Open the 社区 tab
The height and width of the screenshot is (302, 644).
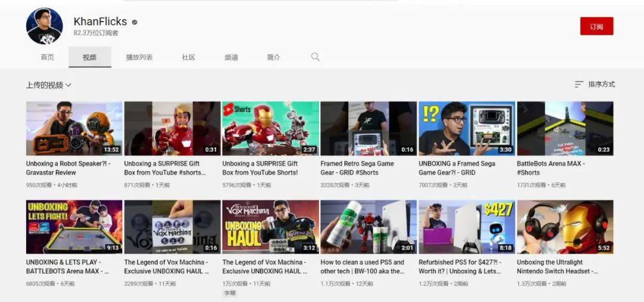point(188,57)
